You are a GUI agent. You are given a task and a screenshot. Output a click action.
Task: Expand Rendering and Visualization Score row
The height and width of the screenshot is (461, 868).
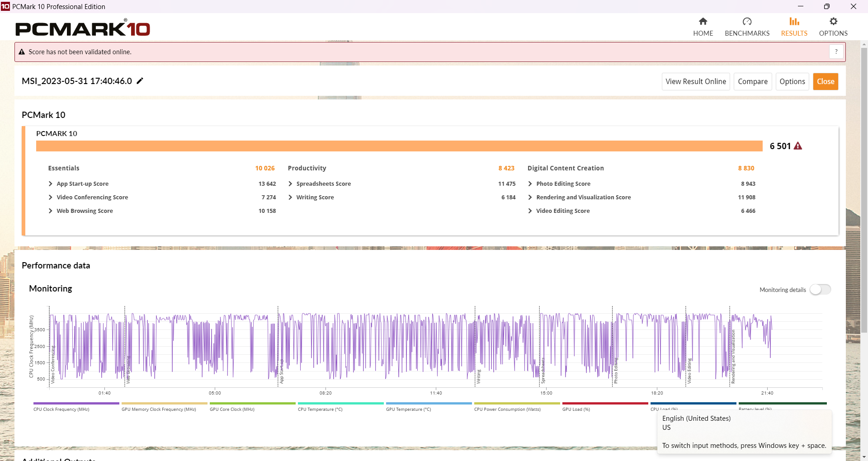[530, 198]
